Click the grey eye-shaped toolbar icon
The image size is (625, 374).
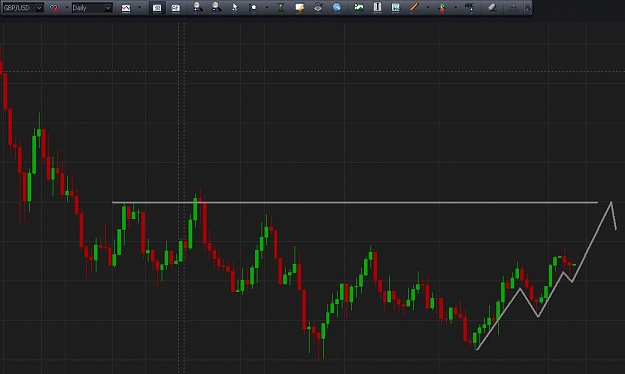click(318, 7)
